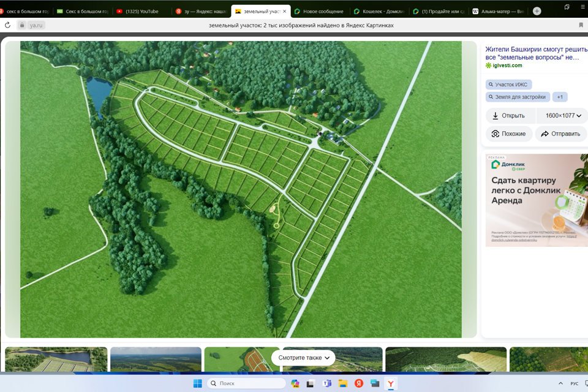Type in the Windows taskbar 'Поиск' field
Image resolution: width=588 pixels, height=392 pixels.
point(248,383)
